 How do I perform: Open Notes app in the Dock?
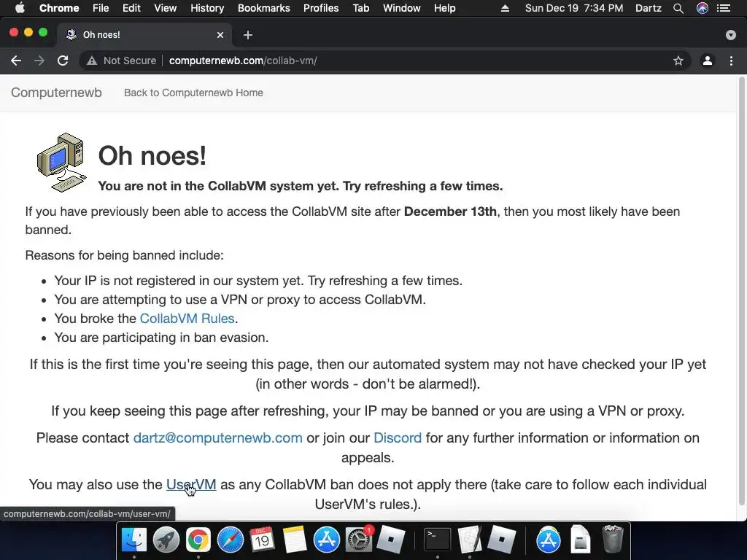(x=295, y=540)
